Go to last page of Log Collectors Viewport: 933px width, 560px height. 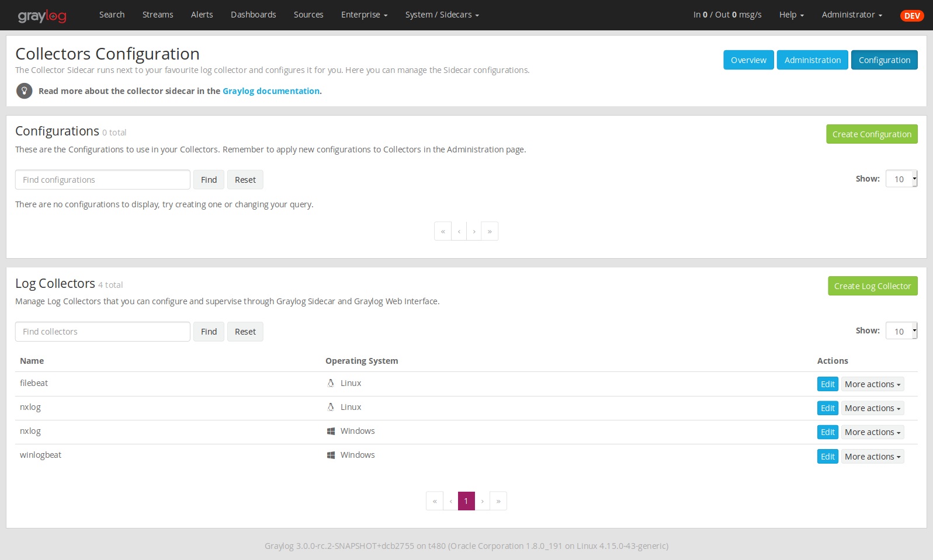[x=498, y=501]
